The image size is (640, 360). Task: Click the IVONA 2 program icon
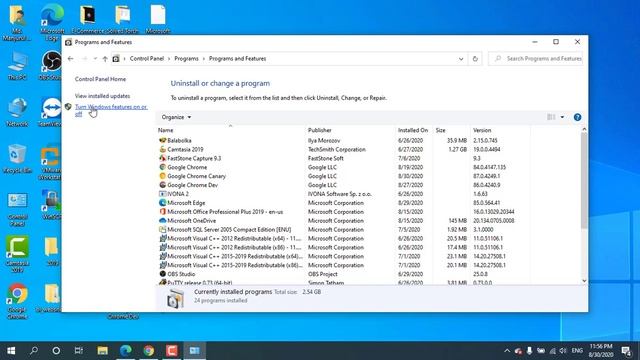point(162,194)
